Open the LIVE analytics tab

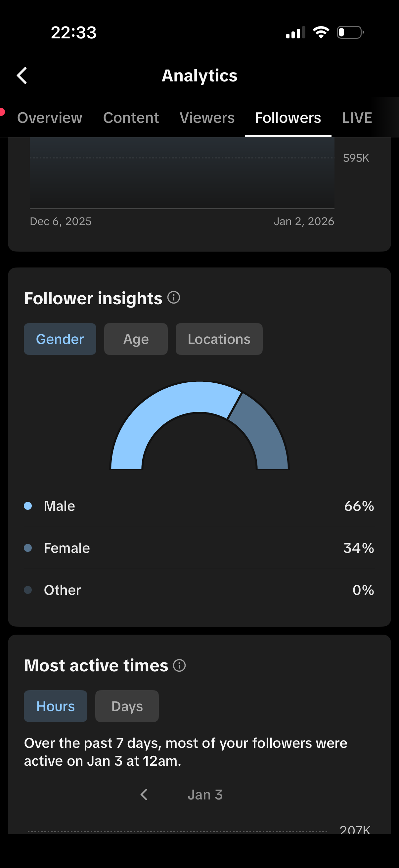(x=357, y=118)
